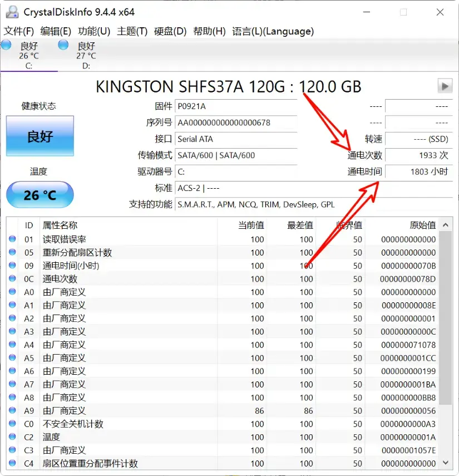Image resolution: width=459 pixels, height=476 pixels.
Task: Click the blue status dot beside 重新分配扇区计数
Action: [12, 252]
